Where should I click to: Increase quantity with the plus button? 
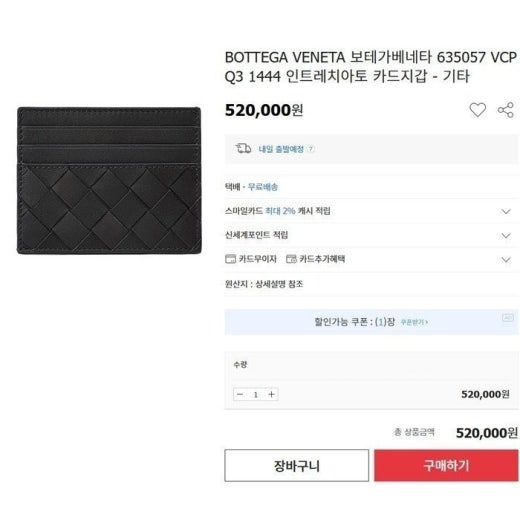tap(271, 394)
